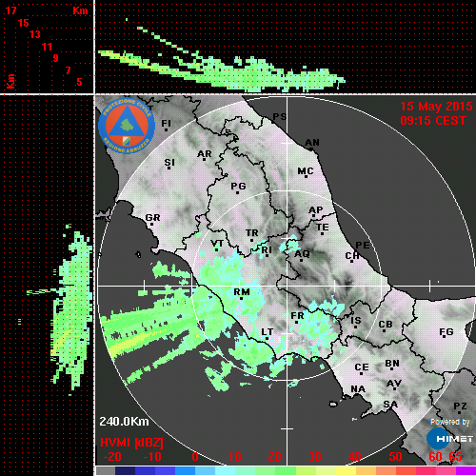
Task: Click the radar center crosshair
Action: (288, 286)
